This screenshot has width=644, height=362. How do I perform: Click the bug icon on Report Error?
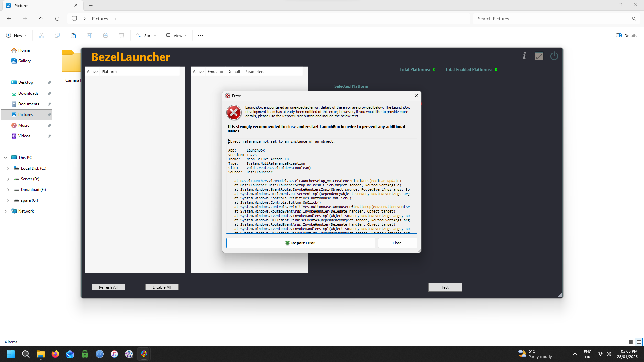point(287,243)
